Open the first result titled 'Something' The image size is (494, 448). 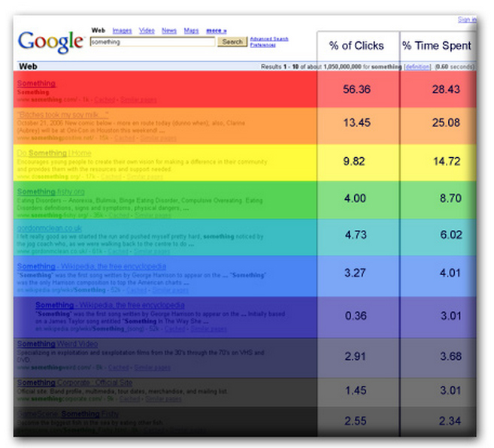click(36, 83)
